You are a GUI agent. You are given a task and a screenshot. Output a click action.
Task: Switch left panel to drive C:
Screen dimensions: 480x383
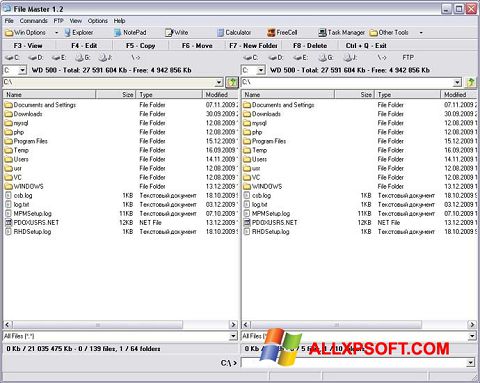coord(12,58)
